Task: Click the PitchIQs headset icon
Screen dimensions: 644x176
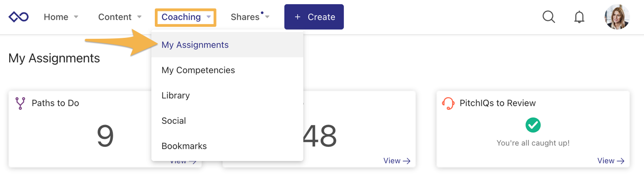Action: click(x=448, y=104)
